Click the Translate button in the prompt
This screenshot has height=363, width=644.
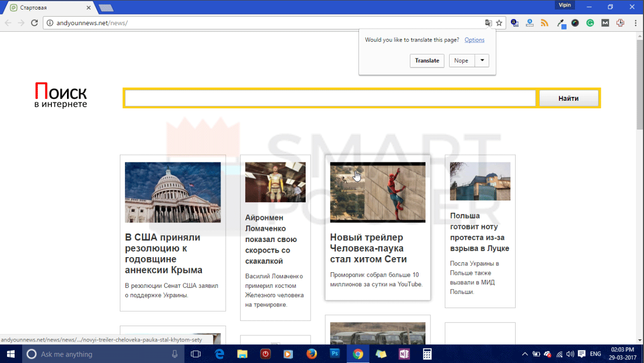click(426, 60)
